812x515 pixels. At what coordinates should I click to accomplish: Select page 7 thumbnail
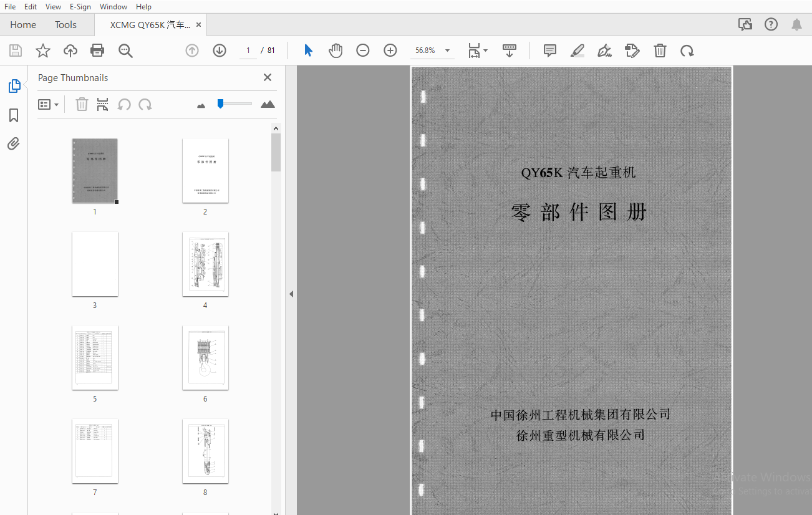pos(95,451)
